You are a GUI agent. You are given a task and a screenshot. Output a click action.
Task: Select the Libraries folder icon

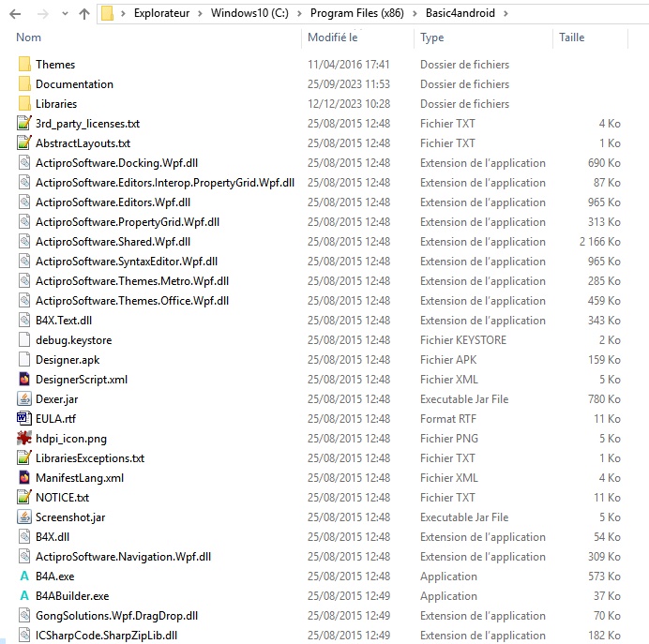24,104
